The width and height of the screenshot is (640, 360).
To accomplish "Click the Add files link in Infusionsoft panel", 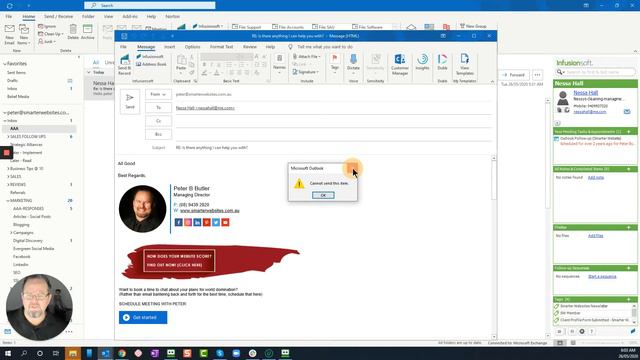I will [x=596, y=236].
